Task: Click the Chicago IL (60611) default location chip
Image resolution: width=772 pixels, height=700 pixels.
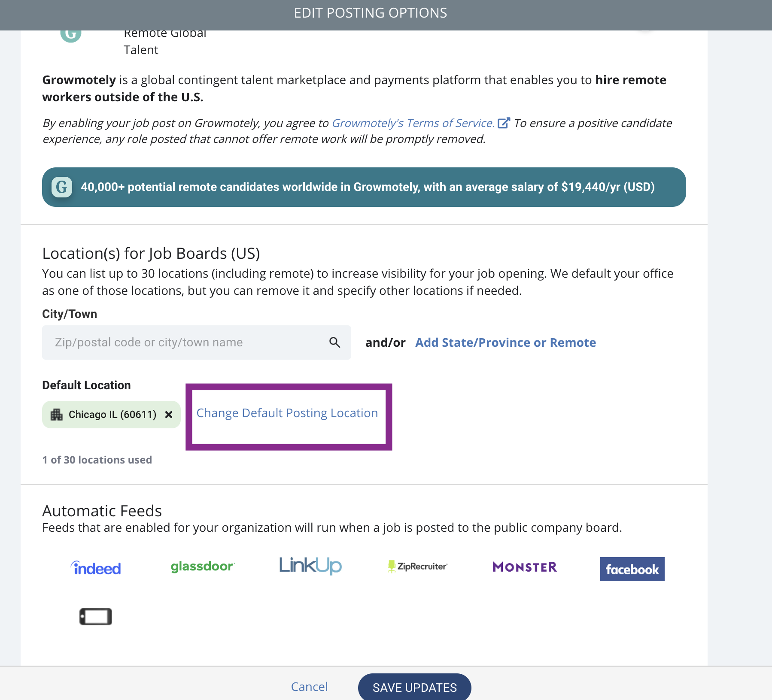Action: pos(111,415)
